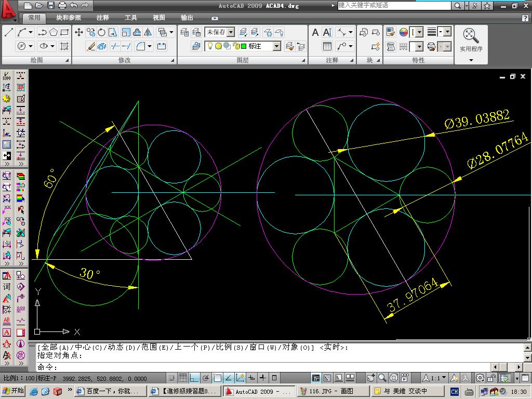Open the object color wheel selector

click(403, 33)
